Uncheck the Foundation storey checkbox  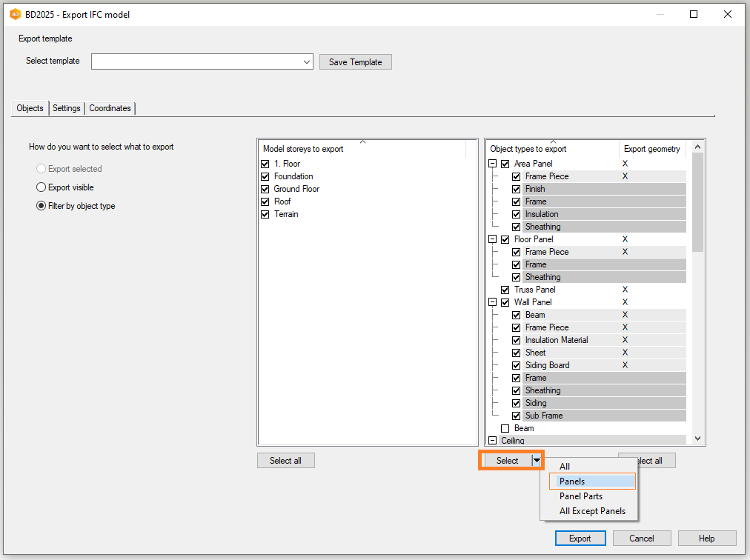coord(265,176)
